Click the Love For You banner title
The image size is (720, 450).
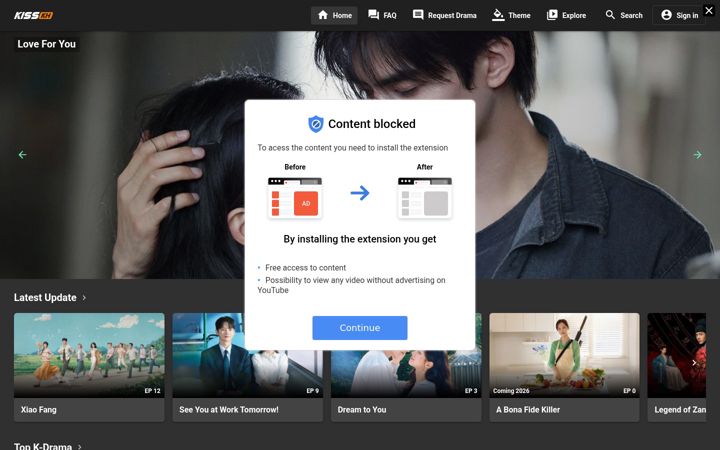point(46,44)
